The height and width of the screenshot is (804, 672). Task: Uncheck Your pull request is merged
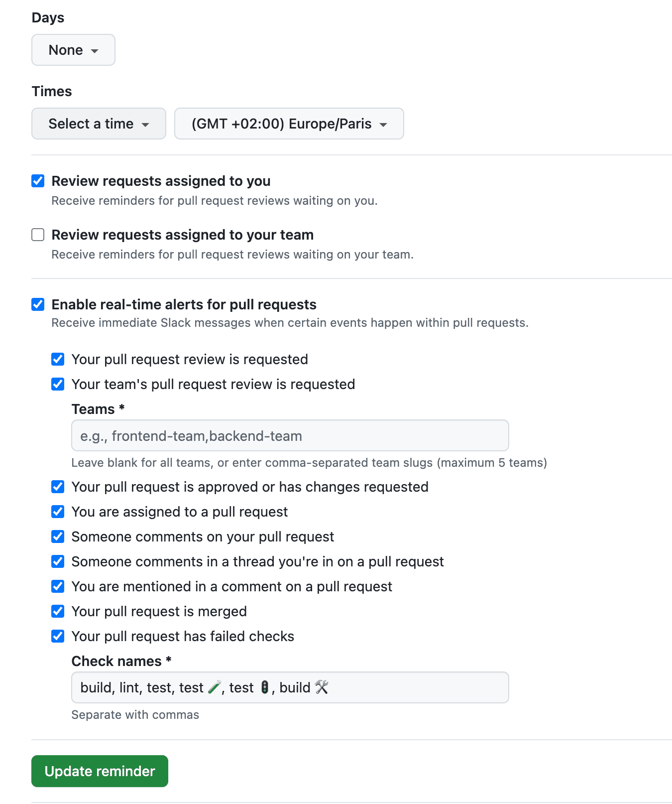58,611
